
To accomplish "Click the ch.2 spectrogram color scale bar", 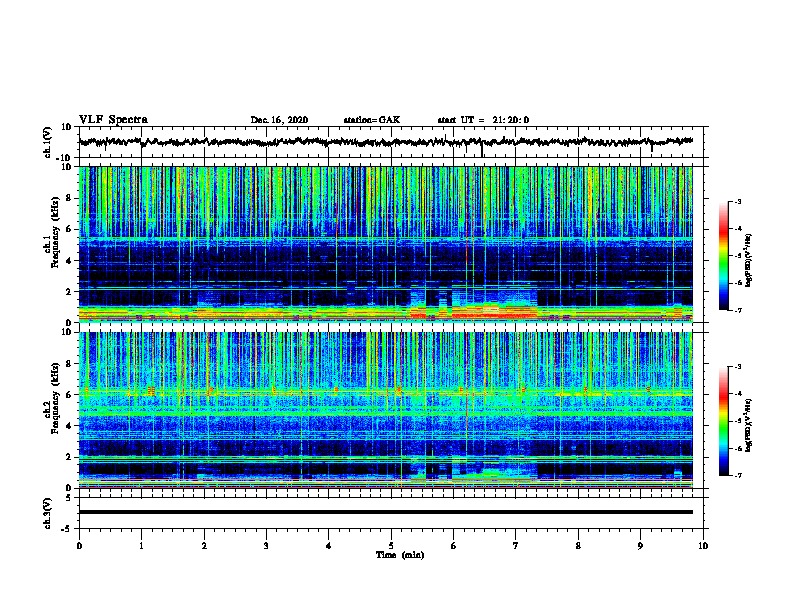I will [x=724, y=421].
